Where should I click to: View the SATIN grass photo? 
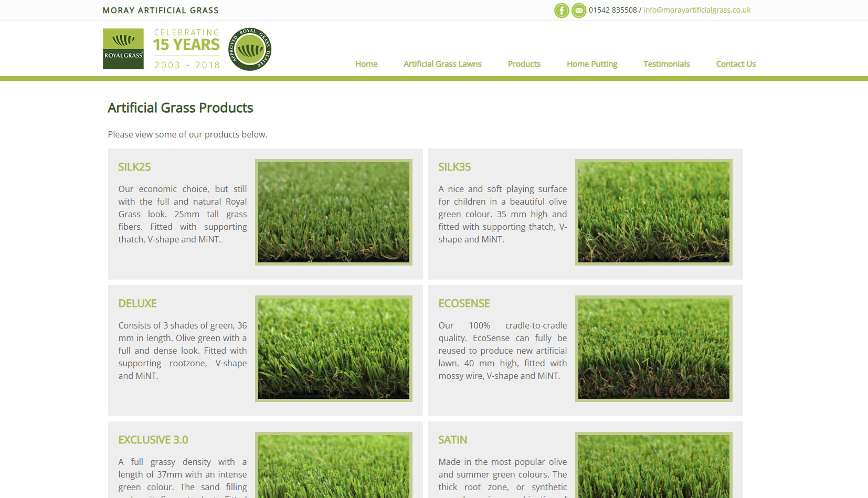click(x=654, y=465)
